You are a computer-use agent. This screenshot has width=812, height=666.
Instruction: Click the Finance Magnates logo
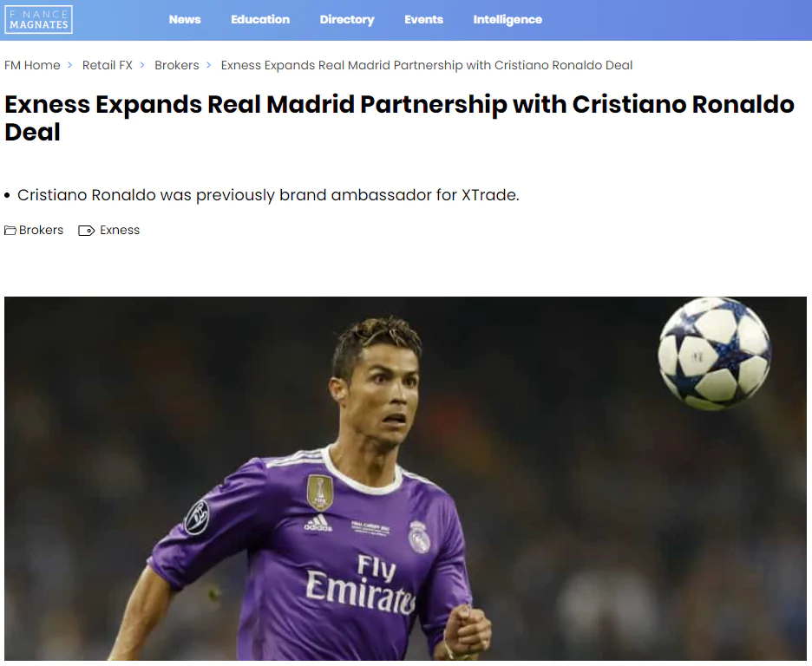(x=39, y=20)
